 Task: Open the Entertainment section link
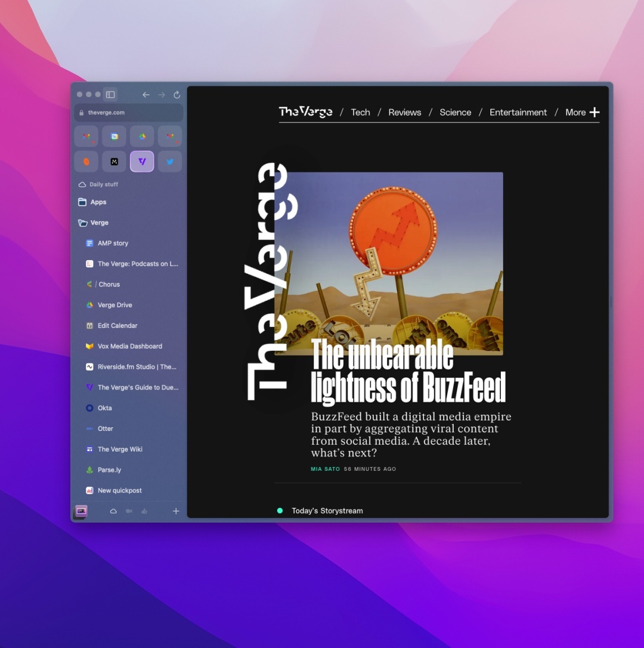tap(518, 112)
